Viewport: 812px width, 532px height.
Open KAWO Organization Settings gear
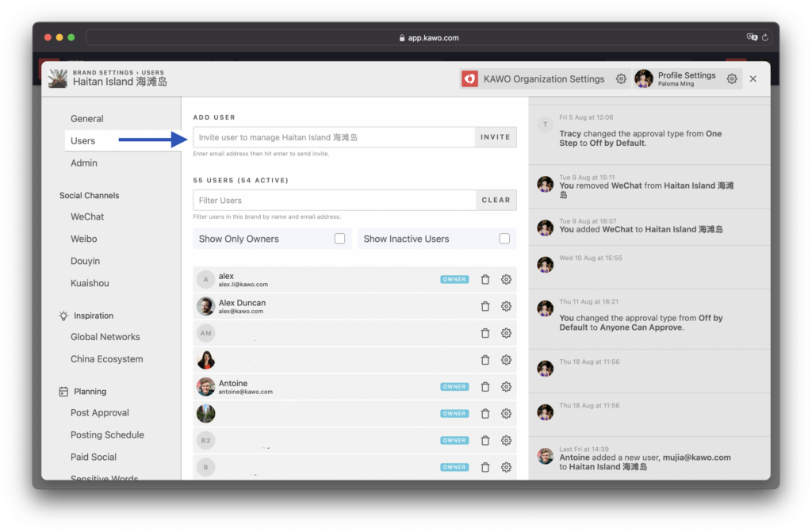pos(621,78)
